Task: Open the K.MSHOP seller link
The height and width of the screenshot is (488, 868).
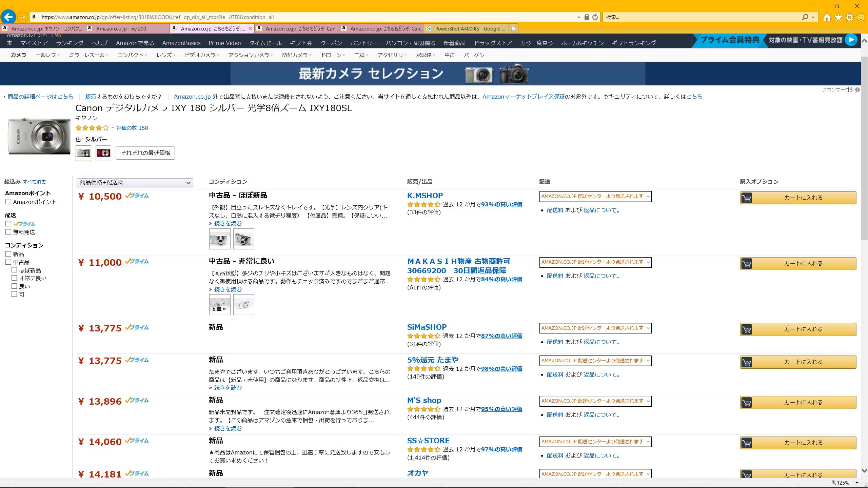Action: coord(425,196)
